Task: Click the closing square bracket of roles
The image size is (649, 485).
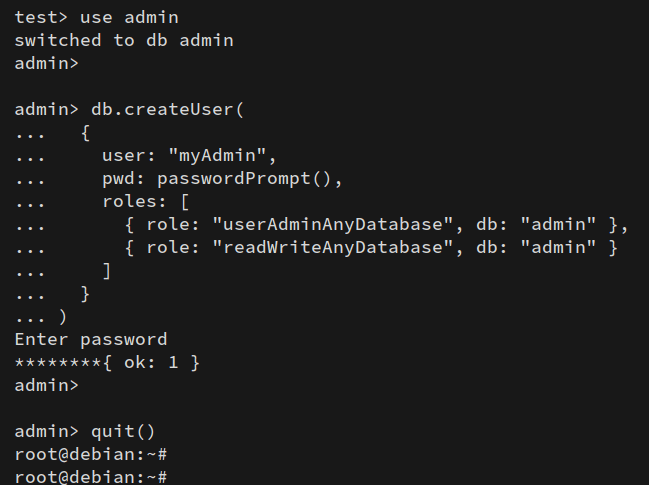Action: [x=107, y=270]
